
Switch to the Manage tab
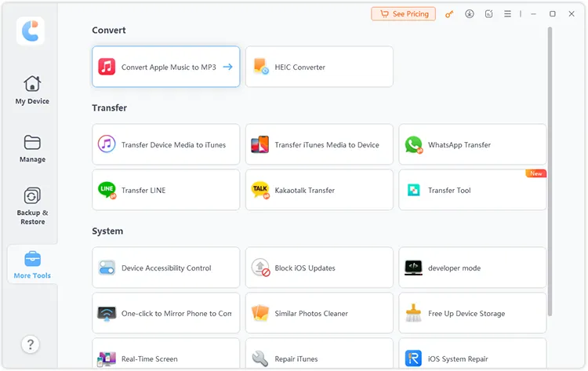click(32, 148)
